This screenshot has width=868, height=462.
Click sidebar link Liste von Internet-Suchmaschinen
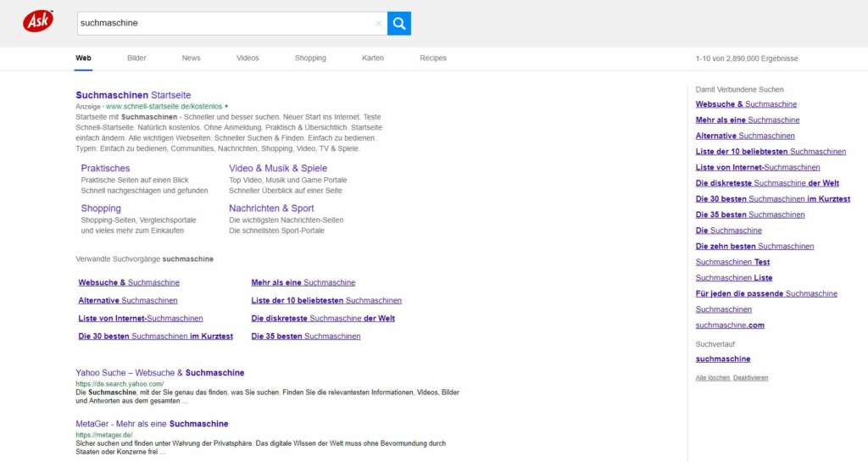coord(758,167)
